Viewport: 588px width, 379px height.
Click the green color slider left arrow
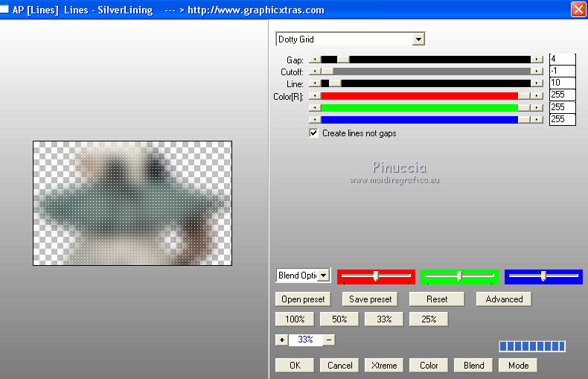315,108
